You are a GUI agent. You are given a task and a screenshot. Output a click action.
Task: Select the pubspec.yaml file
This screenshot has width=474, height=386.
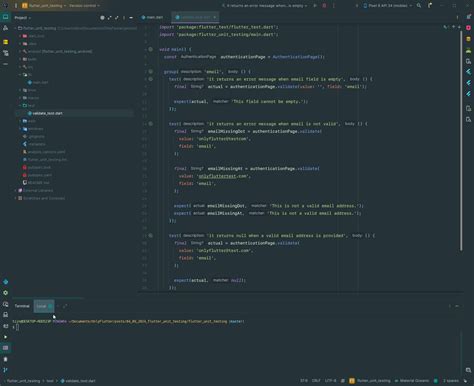pyautogui.click(x=37, y=175)
